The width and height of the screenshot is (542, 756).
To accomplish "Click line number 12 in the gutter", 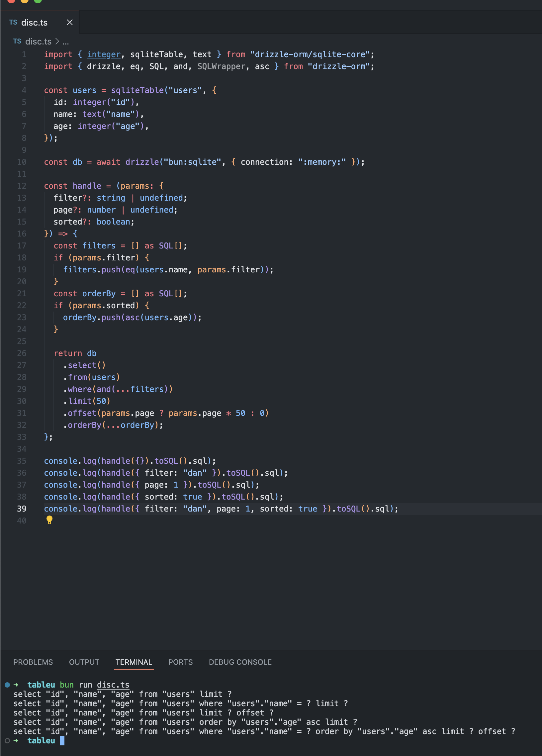I will [22, 186].
